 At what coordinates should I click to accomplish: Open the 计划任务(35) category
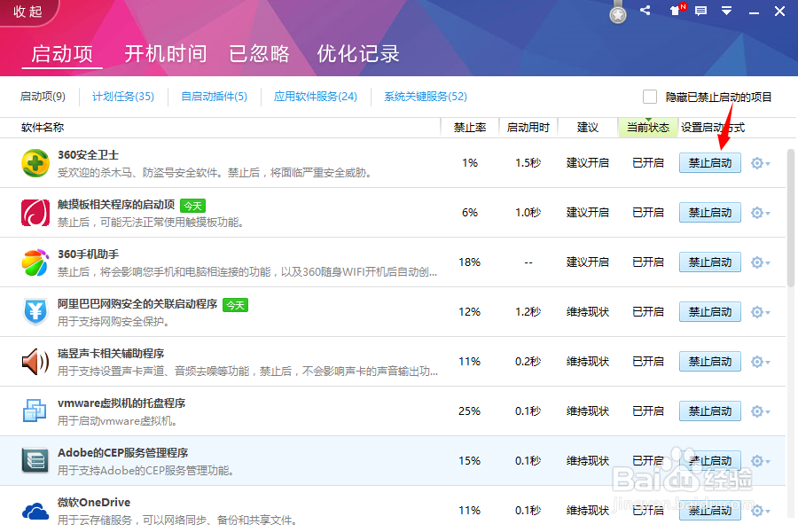pos(123,97)
